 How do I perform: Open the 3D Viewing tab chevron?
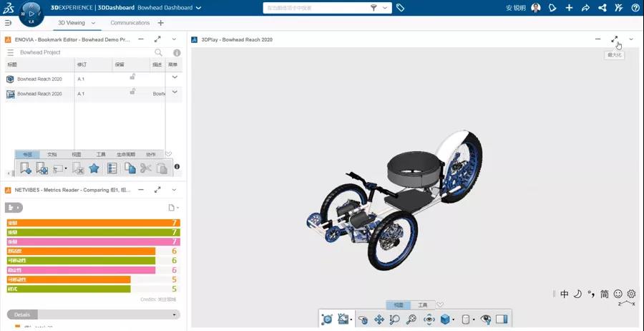click(x=93, y=23)
